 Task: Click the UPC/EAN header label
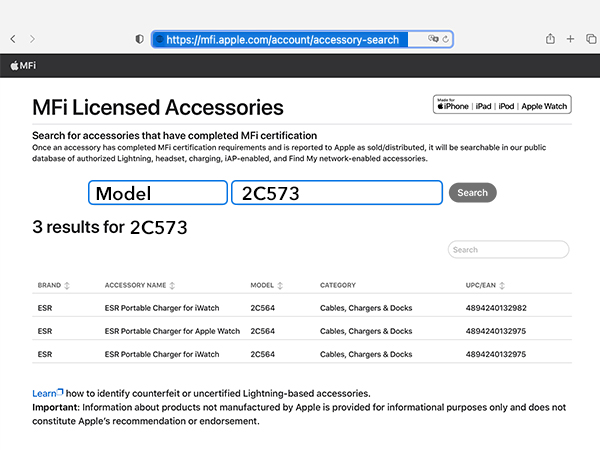[x=481, y=285]
